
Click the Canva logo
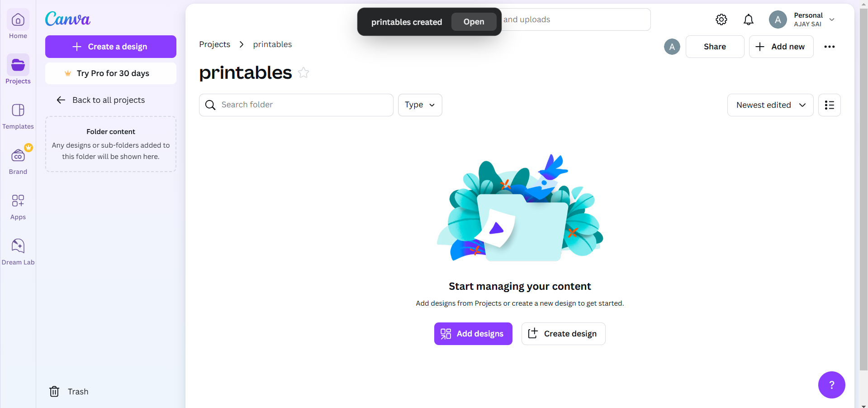(x=68, y=19)
